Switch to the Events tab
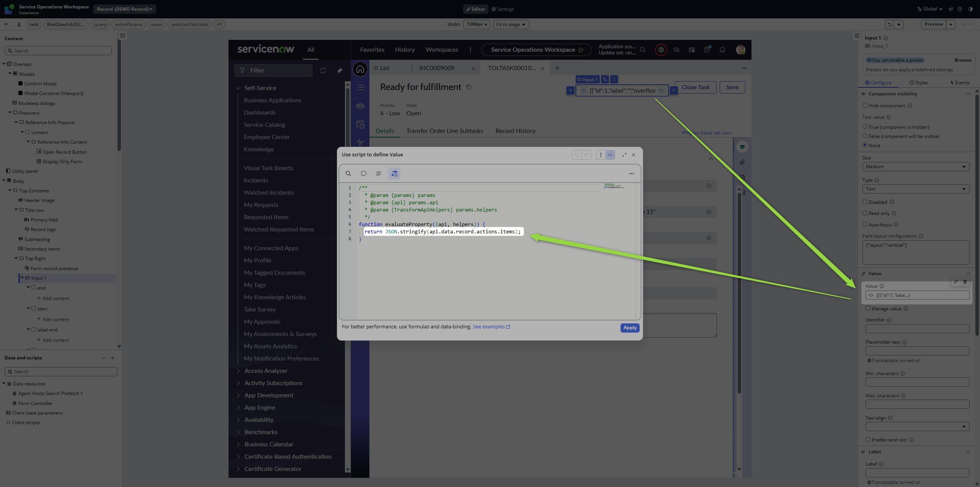 (959, 82)
